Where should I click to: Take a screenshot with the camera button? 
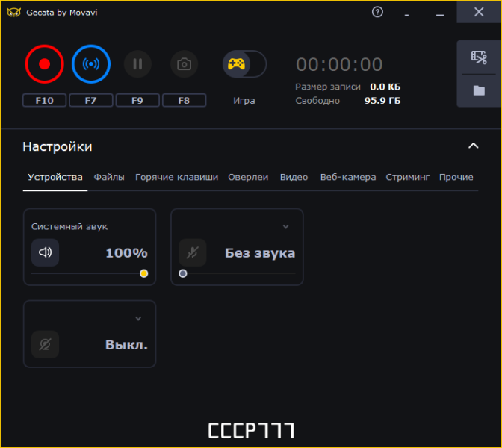click(x=184, y=64)
